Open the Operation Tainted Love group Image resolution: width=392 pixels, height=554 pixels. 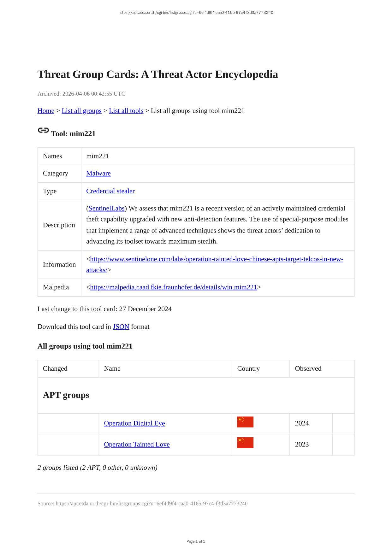(137, 445)
